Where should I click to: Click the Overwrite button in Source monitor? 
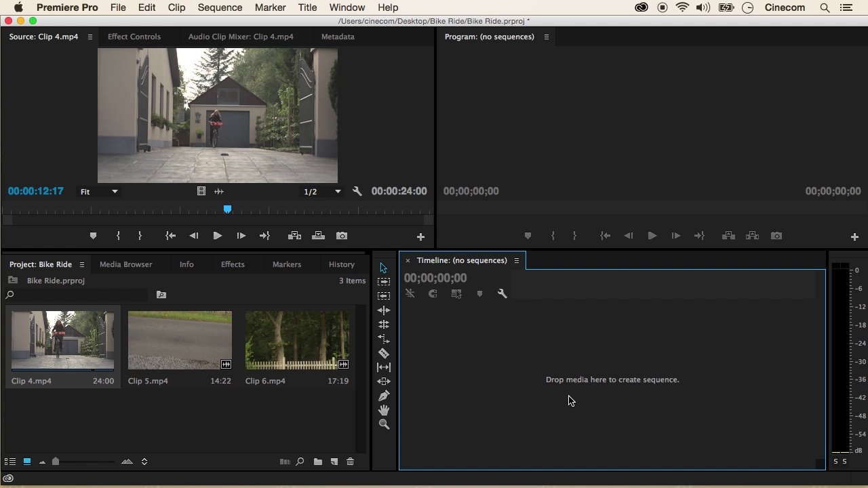pyautogui.click(x=318, y=236)
